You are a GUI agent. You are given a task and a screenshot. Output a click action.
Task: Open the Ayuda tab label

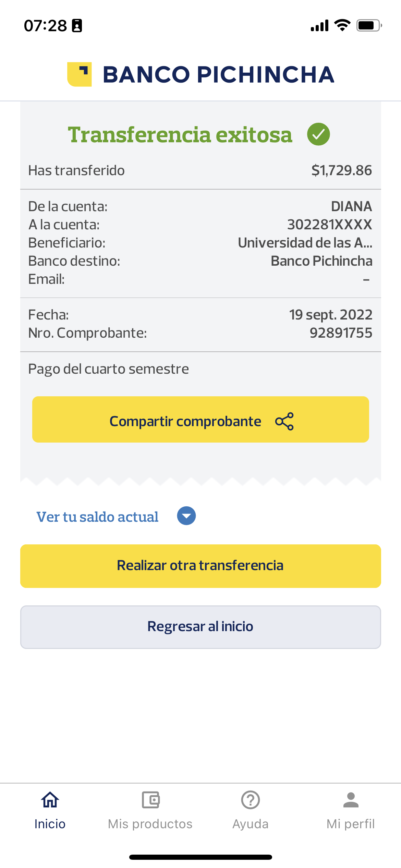click(x=251, y=824)
